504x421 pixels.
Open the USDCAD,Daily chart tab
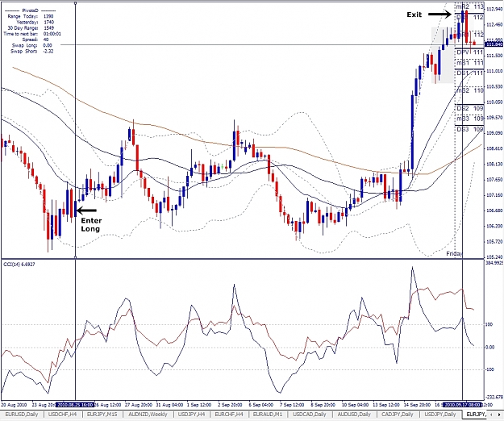[310, 415]
